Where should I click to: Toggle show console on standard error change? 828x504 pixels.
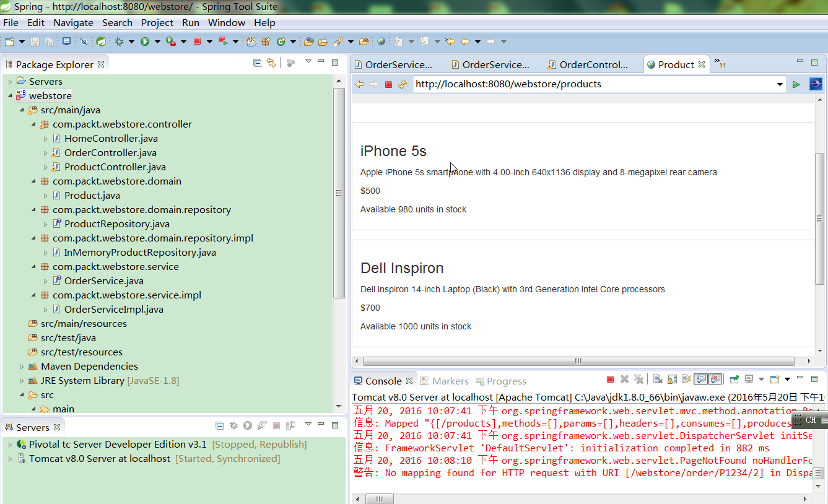[715, 380]
